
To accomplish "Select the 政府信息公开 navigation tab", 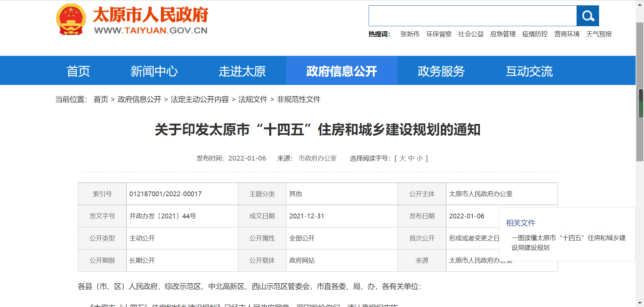I will 341,71.
